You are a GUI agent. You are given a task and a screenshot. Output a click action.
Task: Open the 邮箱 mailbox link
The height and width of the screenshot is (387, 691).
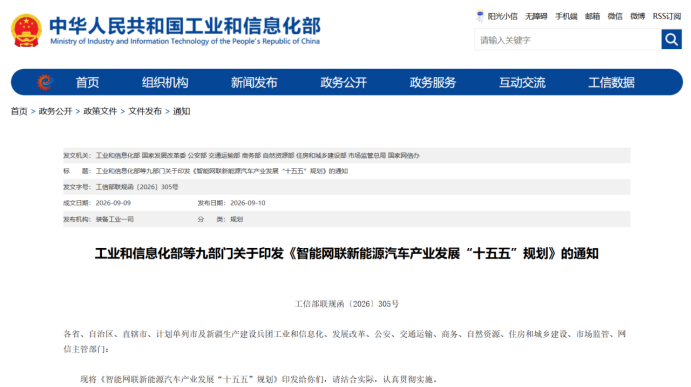click(x=592, y=16)
